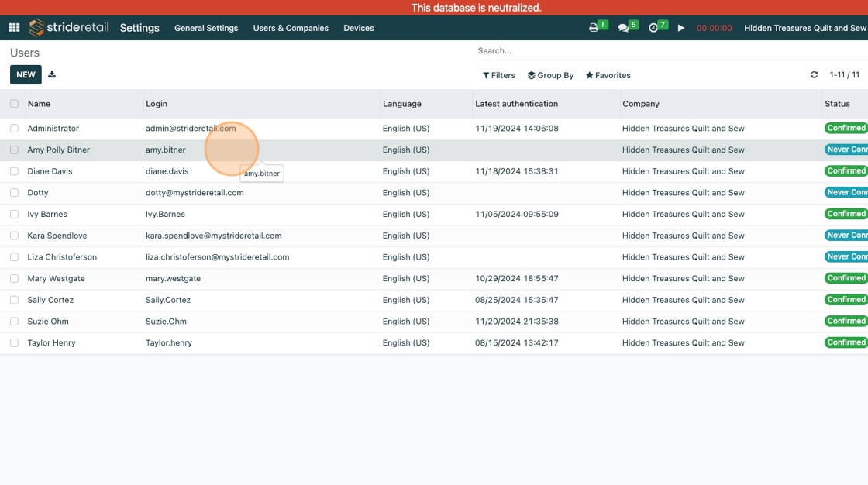This screenshot has height=485, width=868.
Task: Check the Taylor Henry row checkbox
Action: [15, 342]
